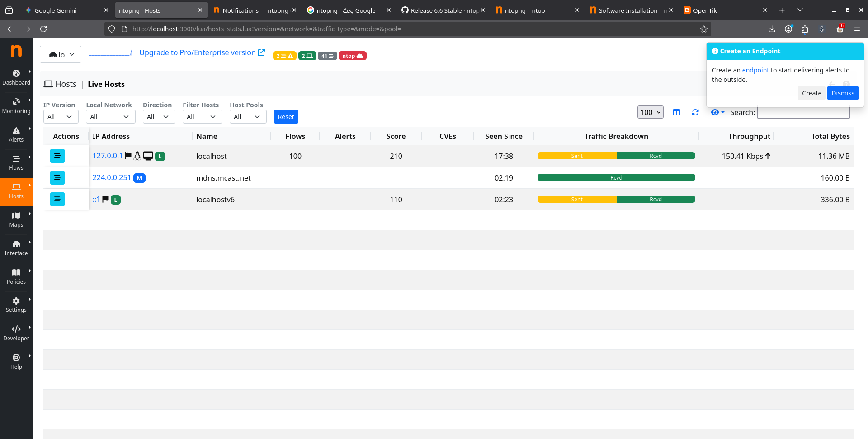Open the 224.0.0.251 host link
Image resolution: width=868 pixels, height=439 pixels.
pos(112,177)
